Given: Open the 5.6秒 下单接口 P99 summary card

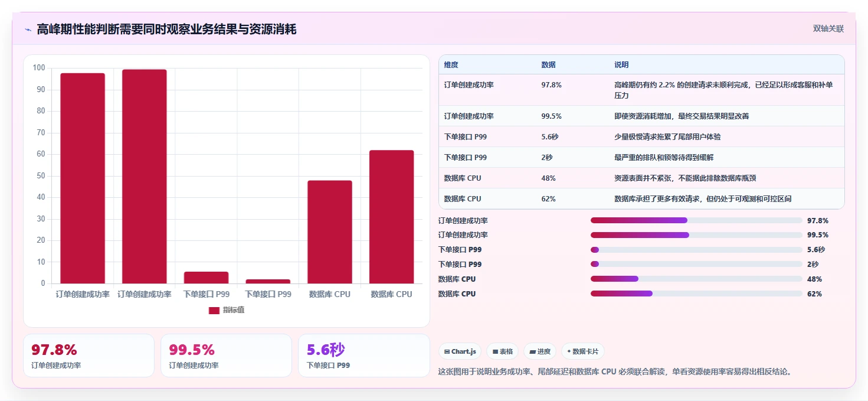Looking at the screenshot, I should pos(364,356).
